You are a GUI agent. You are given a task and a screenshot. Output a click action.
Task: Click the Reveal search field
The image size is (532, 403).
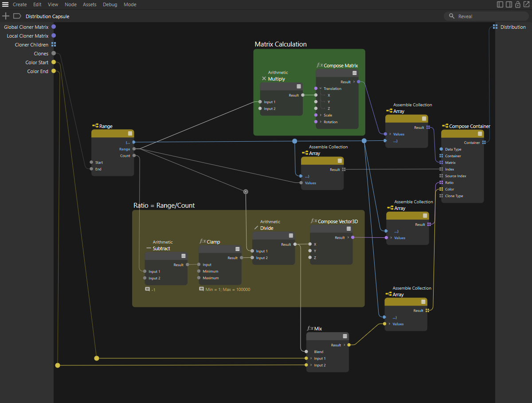point(488,16)
